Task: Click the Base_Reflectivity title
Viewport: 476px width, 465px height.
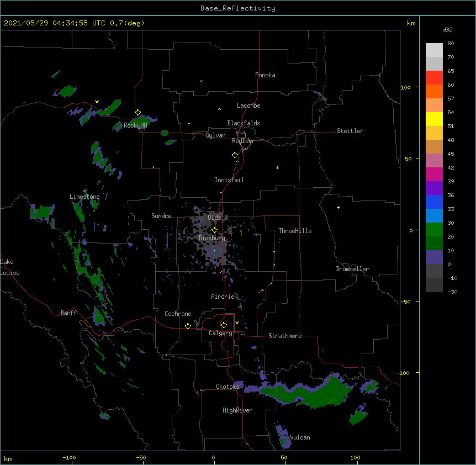Action: [x=238, y=8]
